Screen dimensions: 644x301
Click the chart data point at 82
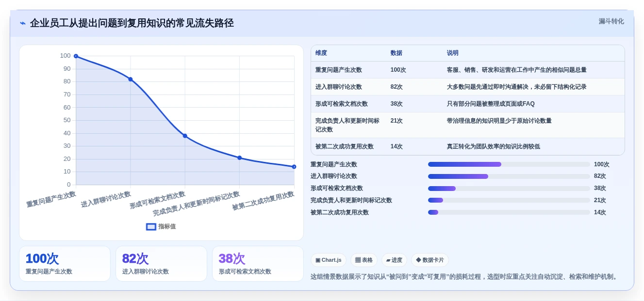(x=131, y=79)
